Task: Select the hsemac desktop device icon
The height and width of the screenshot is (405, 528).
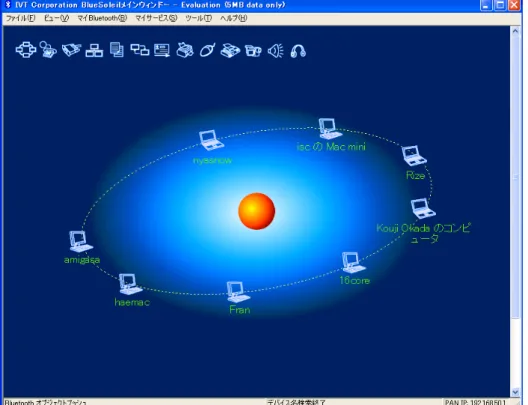Action: (130, 284)
